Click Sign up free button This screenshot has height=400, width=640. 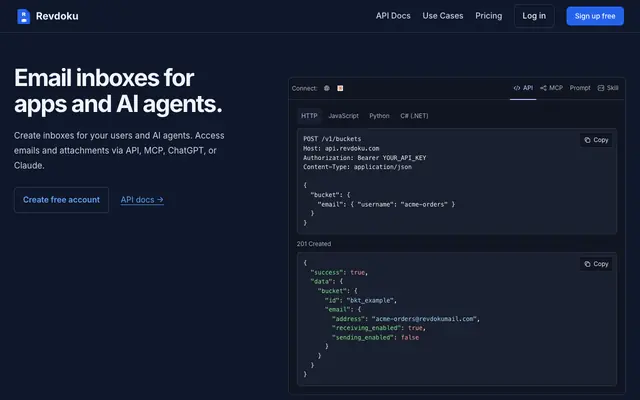595,16
